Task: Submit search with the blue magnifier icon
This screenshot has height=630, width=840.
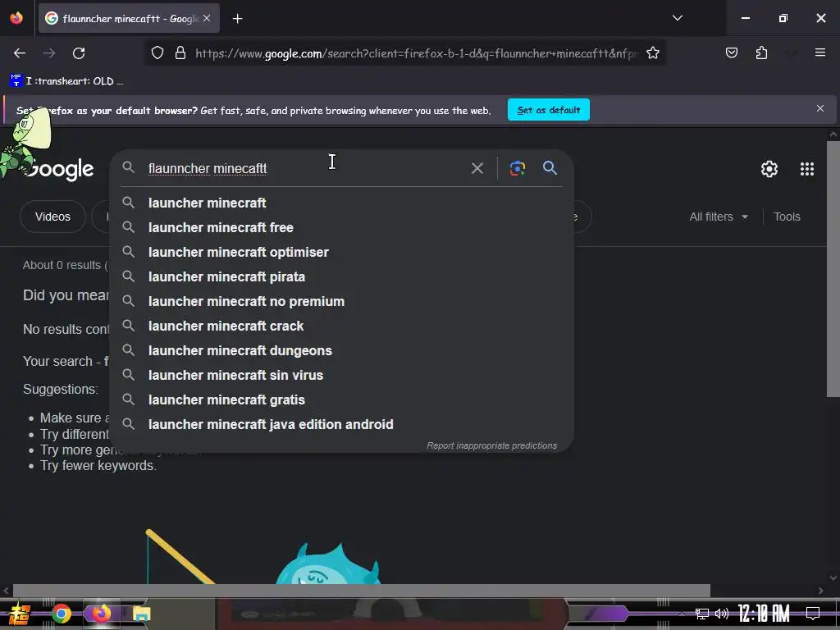Action: coord(550,167)
